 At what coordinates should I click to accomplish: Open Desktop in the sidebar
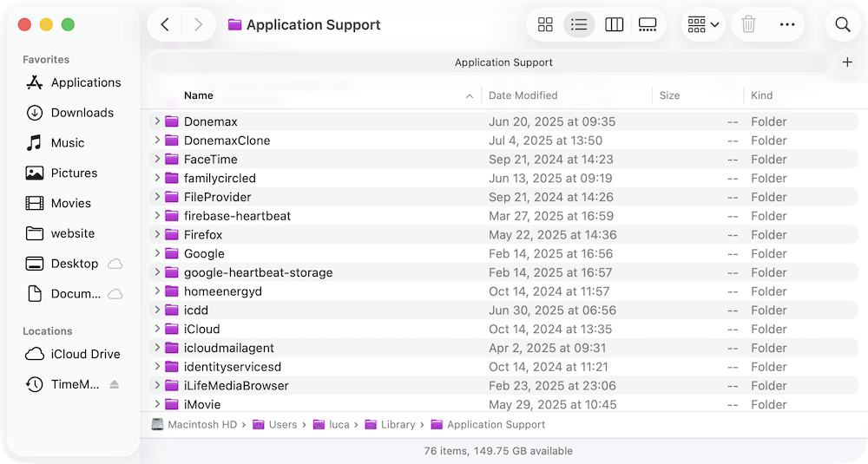(x=62, y=264)
